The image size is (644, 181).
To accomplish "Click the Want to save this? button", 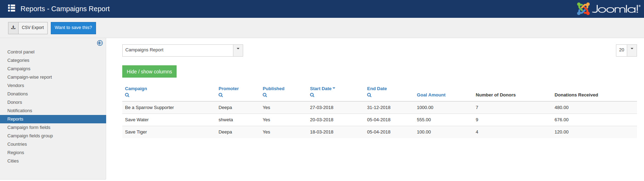I will (x=73, y=28).
